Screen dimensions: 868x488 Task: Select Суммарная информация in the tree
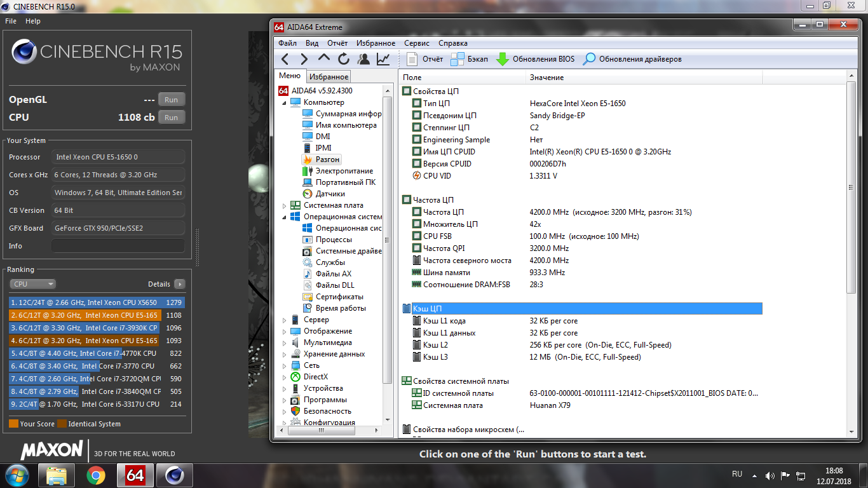tap(342, 114)
